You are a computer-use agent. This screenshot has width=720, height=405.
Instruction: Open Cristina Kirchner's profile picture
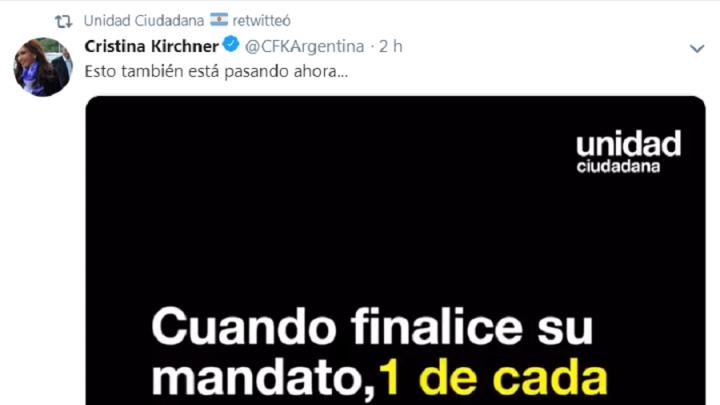[x=43, y=67]
